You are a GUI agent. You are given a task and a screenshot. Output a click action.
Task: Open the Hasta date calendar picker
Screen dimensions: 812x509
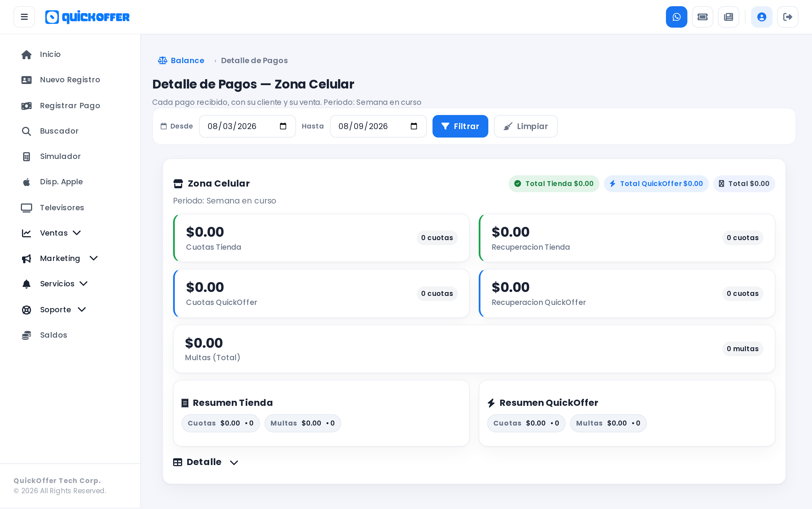tap(414, 126)
